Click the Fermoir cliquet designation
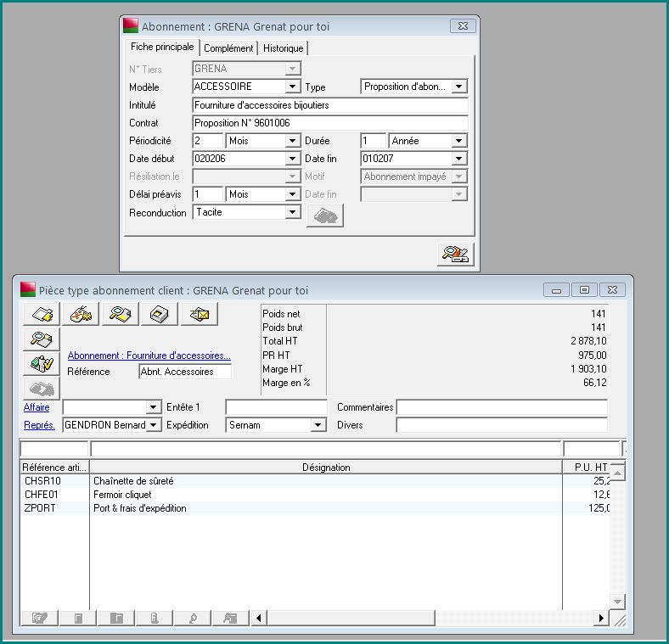Image resolution: width=669 pixels, height=644 pixels. click(122, 495)
